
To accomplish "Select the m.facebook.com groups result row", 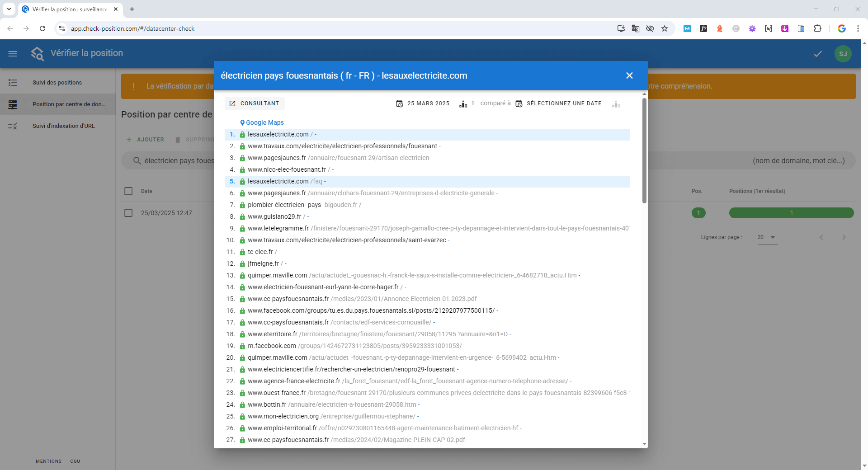I will click(x=427, y=346).
